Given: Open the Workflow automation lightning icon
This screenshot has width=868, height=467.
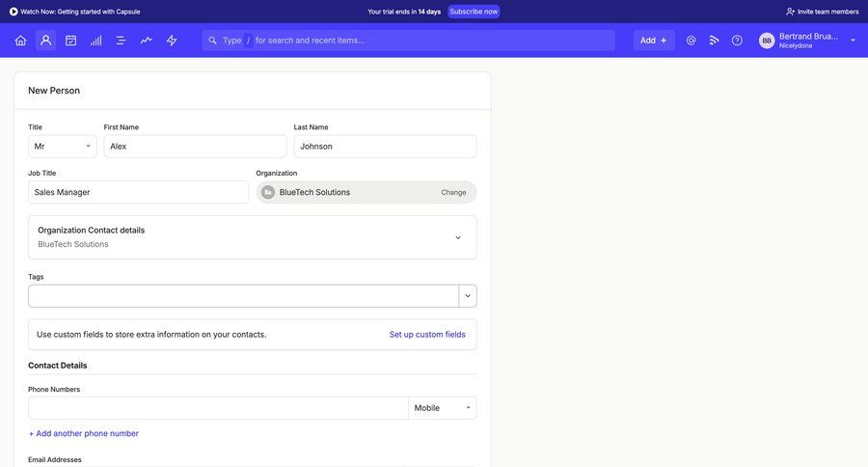Looking at the screenshot, I should 172,41.
